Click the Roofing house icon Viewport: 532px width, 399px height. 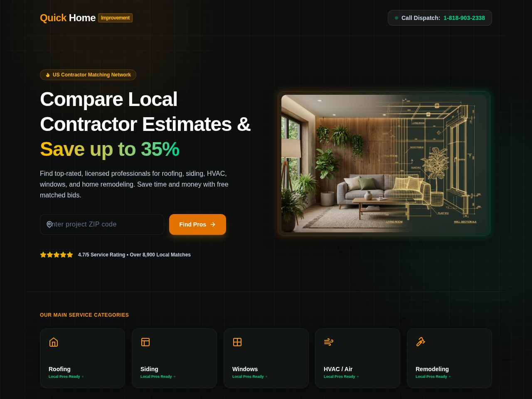[54, 342]
